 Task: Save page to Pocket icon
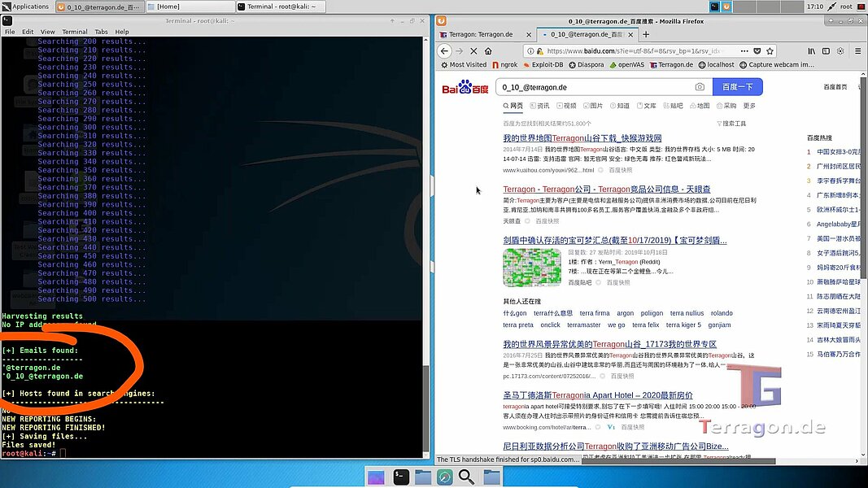pyautogui.click(x=757, y=51)
